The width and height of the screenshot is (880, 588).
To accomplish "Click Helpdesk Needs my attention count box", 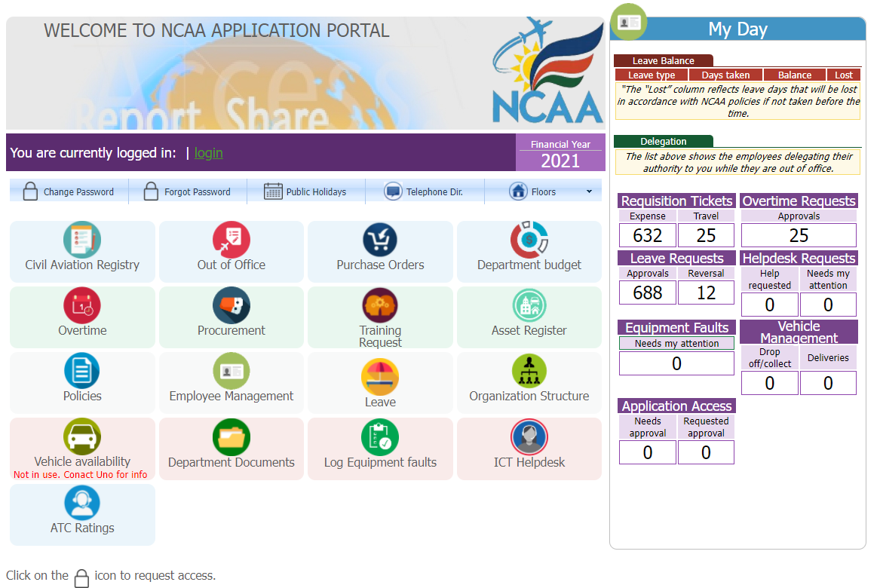I will [x=828, y=305].
